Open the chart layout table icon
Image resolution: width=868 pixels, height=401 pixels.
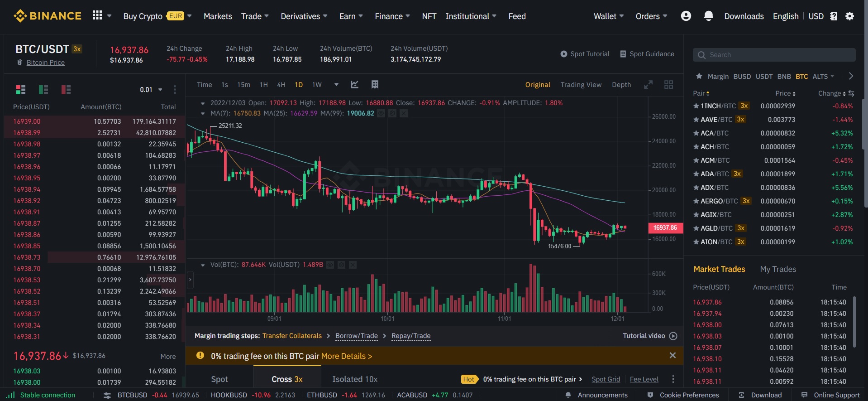point(375,84)
